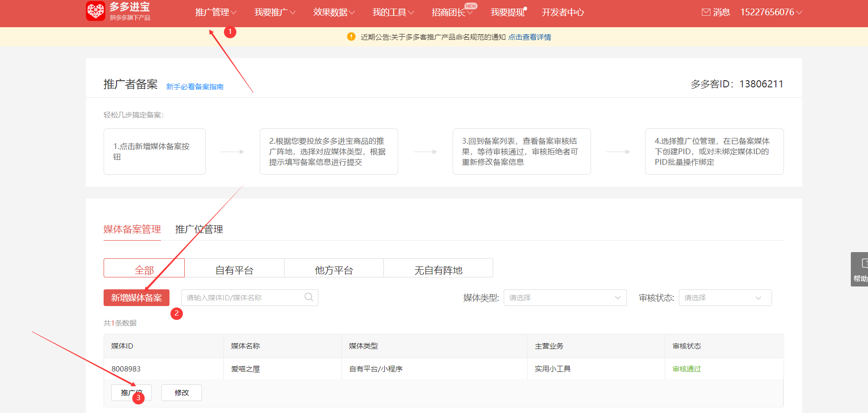Viewport: 868px width, 413px height.
Task: Expand the 效果数据 menu
Action: [x=334, y=12]
